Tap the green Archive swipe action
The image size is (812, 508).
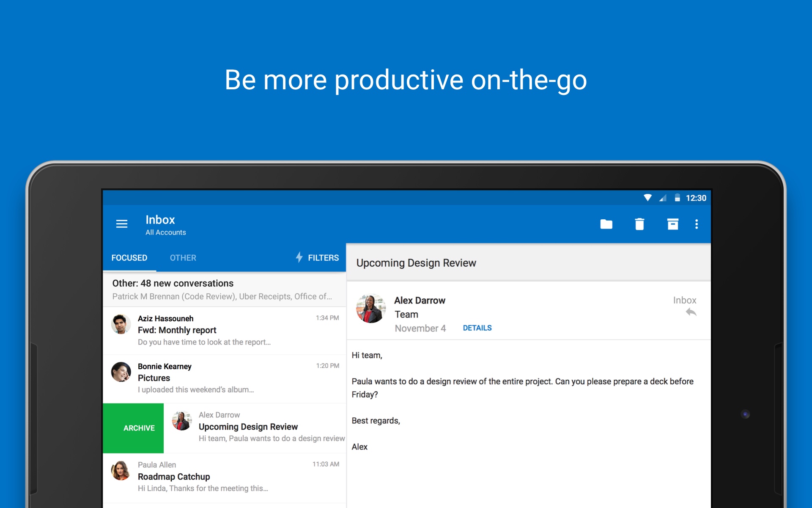tap(133, 428)
